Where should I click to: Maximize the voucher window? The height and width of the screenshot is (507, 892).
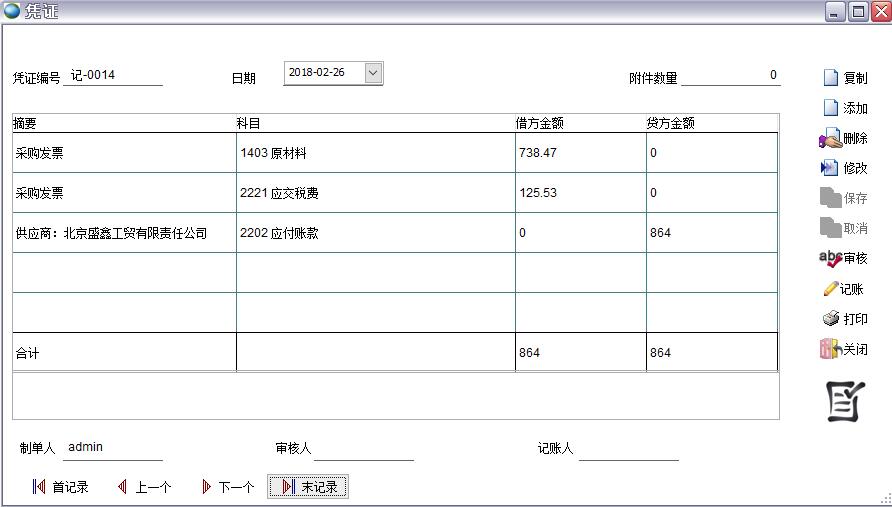858,12
